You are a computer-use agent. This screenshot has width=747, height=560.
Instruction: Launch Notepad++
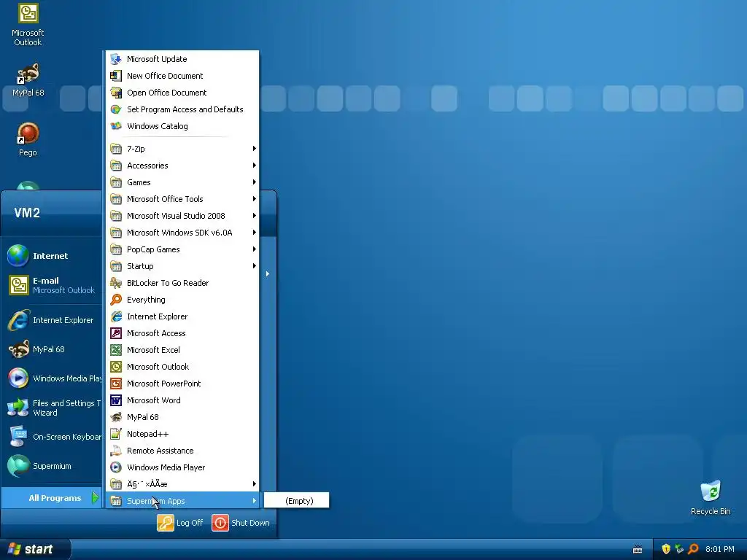point(182,434)
